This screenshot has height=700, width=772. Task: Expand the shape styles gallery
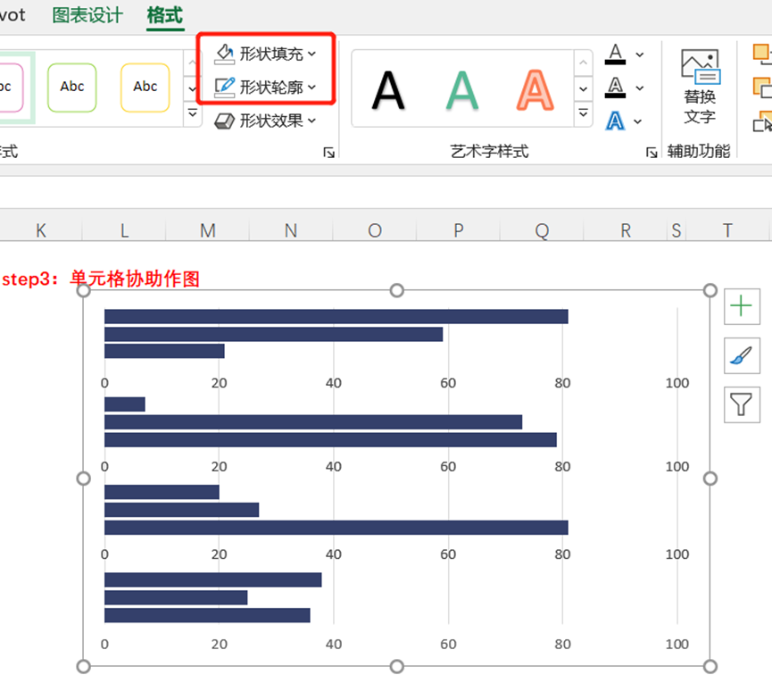[x=193, y=113]
